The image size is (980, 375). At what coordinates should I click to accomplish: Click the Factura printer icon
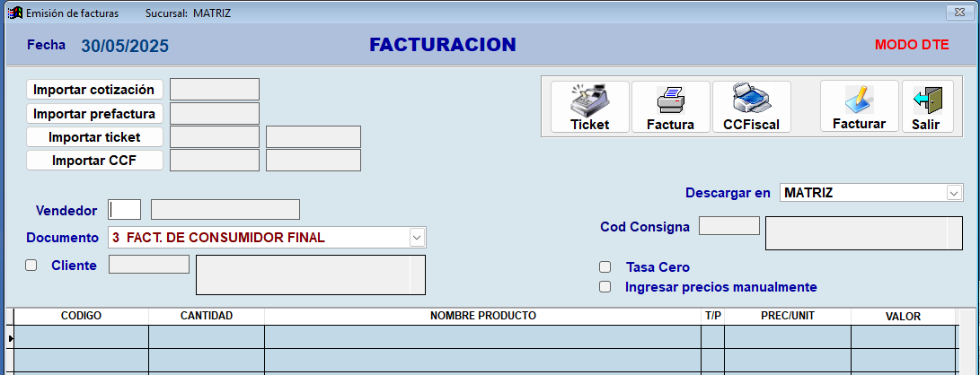(670, 100)
